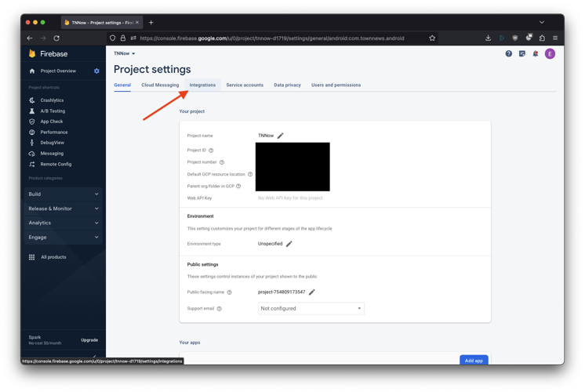Image resolution: width=585 pixels, height=392 pixels.
Task: Expand the Build category
Action: (x=64, y=194)
